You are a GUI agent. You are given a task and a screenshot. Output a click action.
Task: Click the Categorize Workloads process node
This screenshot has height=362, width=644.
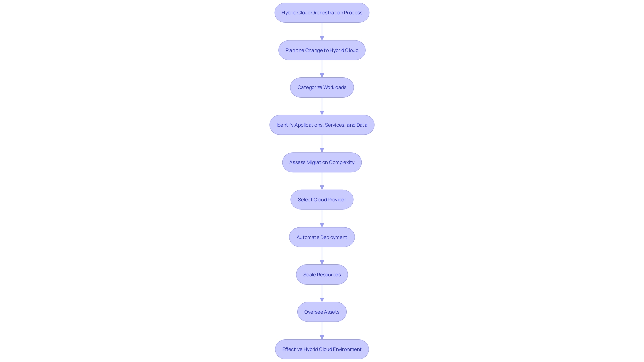click(322, 87)
